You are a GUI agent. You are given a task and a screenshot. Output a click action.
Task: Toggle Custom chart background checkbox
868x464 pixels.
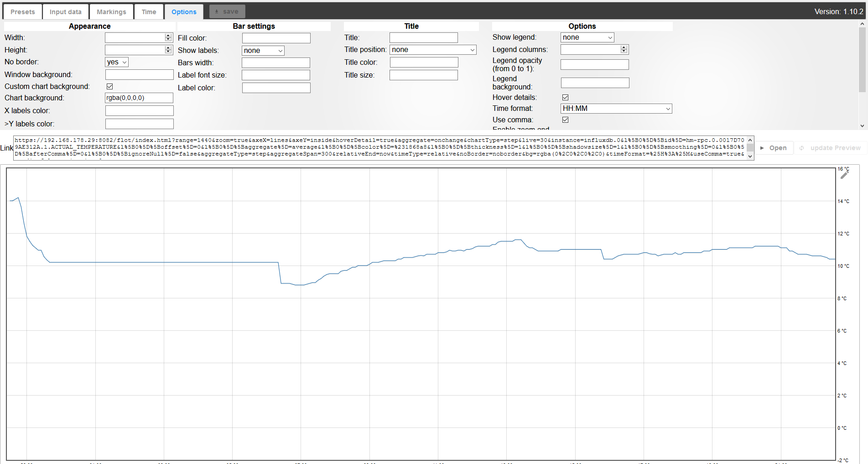pos(110,86)
